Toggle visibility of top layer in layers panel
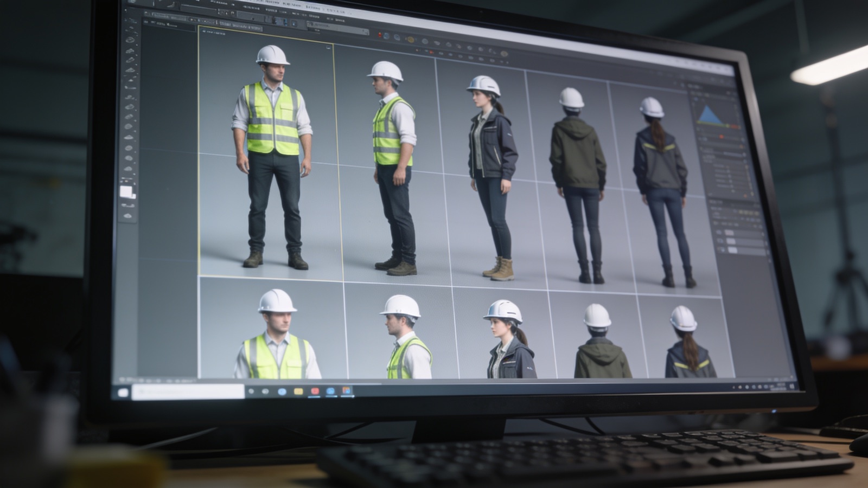The image size is (868, 488). [x=720, y=232]
